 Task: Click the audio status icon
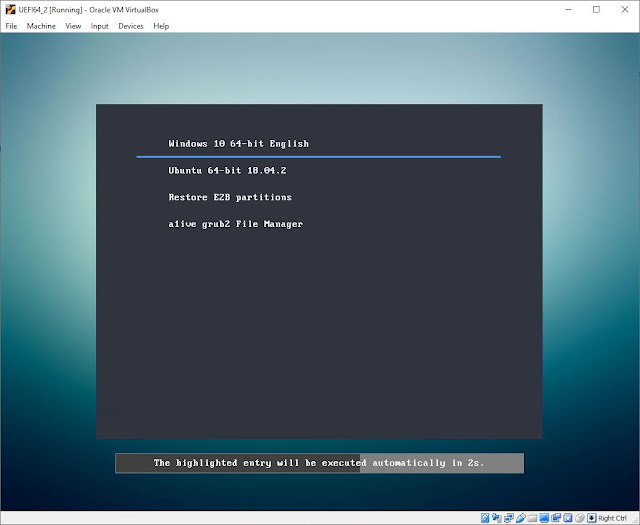(x=497, y=518)
